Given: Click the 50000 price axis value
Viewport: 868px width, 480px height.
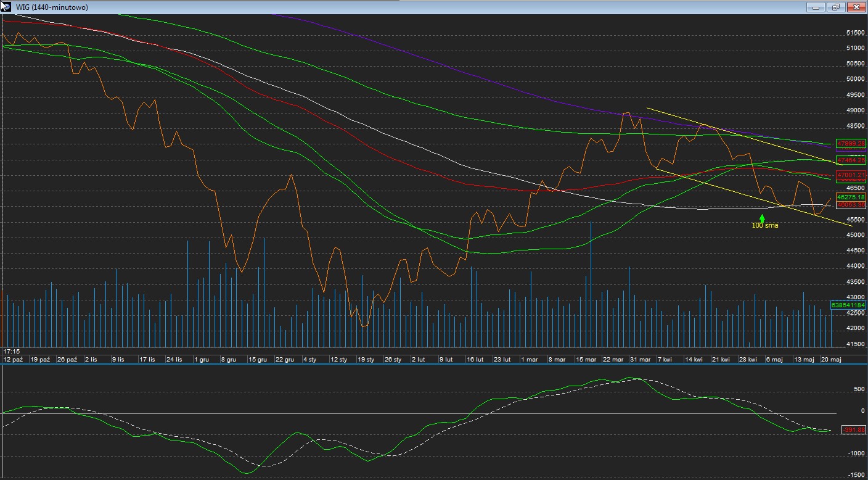Looking at the screenshot, I should click(854, 79).
